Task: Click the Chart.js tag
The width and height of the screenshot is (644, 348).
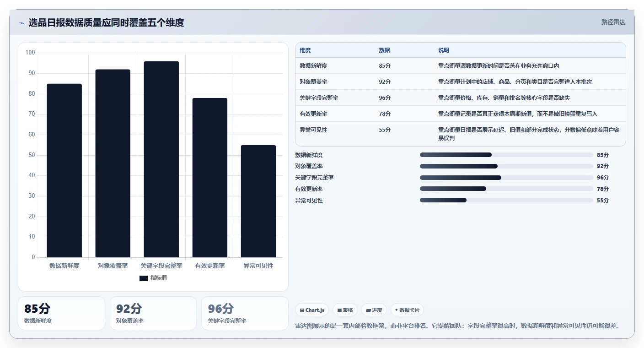Action: (312, 310)
